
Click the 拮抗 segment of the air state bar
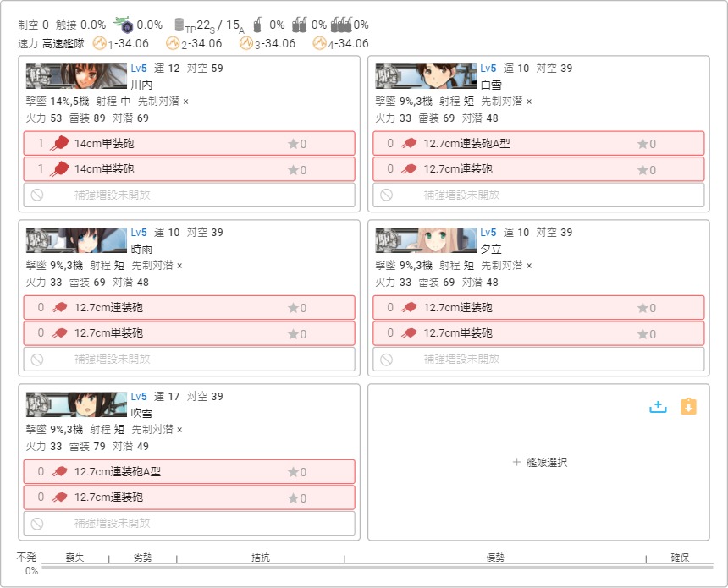pos(261,558)
